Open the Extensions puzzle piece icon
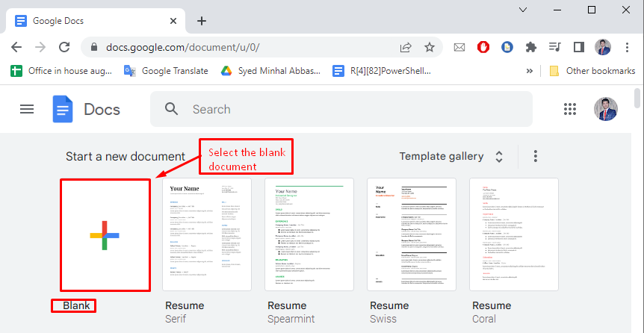 [531, 47]
